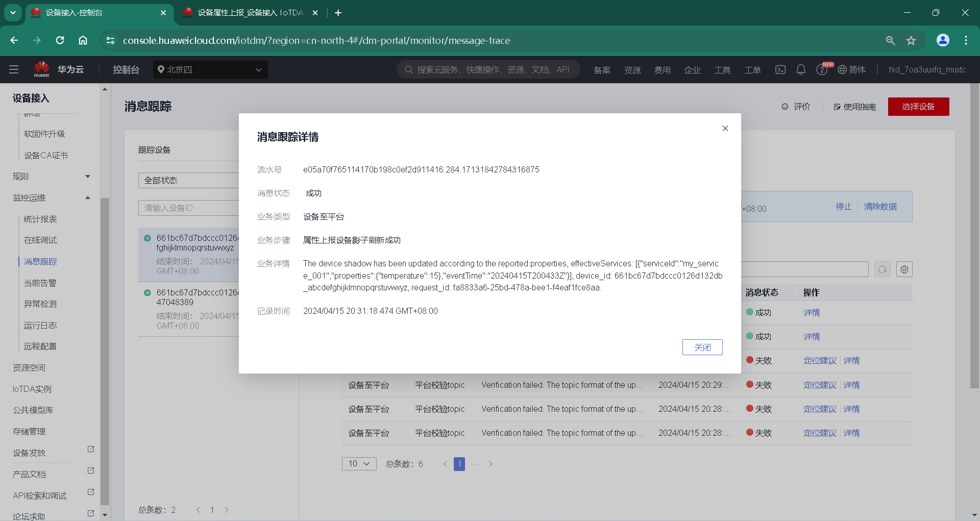This screenshot has height=521, width=980.
Task: Open API检索和调试 external link icon
Action: [91, 492]
